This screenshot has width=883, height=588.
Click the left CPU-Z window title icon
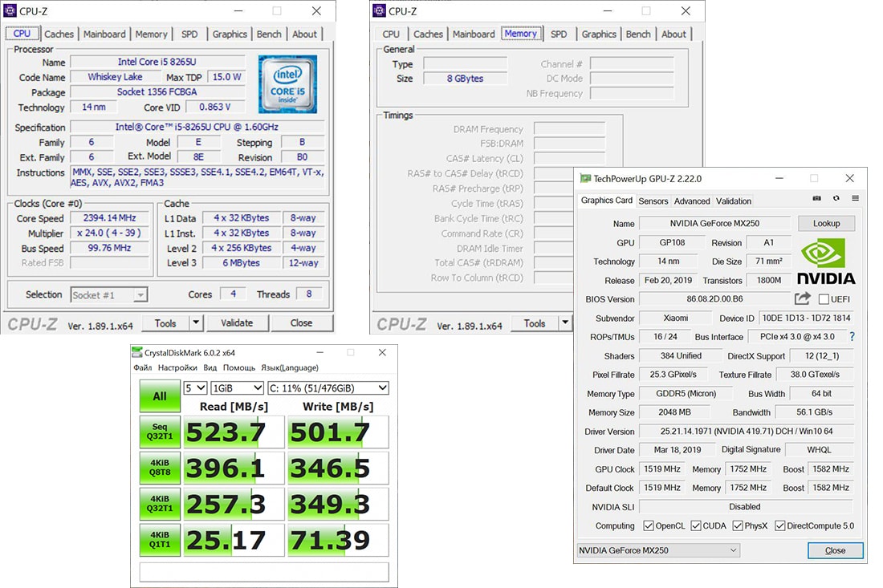(10, 10)
